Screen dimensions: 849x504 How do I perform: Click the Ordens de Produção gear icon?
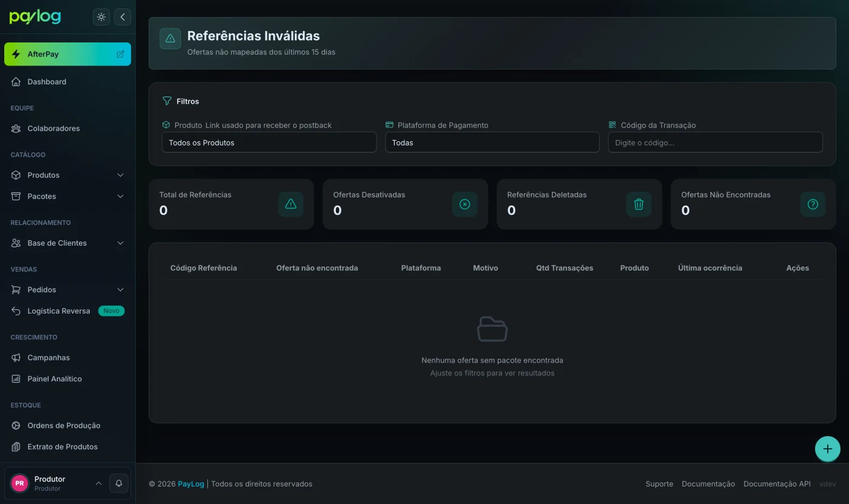(16, 426)
